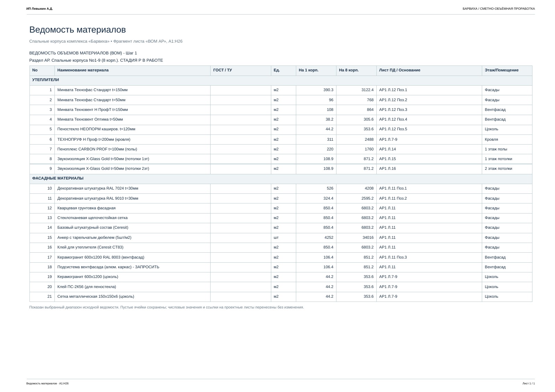555x392 pixels.
Task: Select the 'потолки 1эт' X-Glass Gold cell
Action: pos(132,159)
